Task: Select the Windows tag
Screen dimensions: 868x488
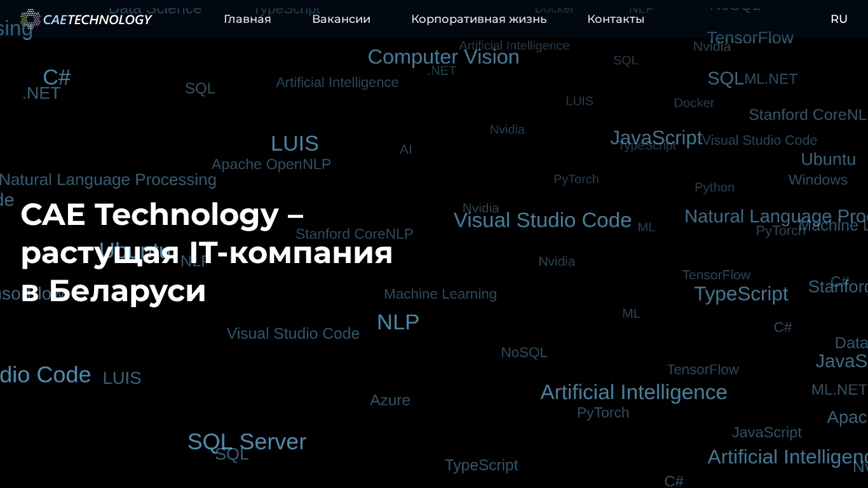Action: pos(818,179)
